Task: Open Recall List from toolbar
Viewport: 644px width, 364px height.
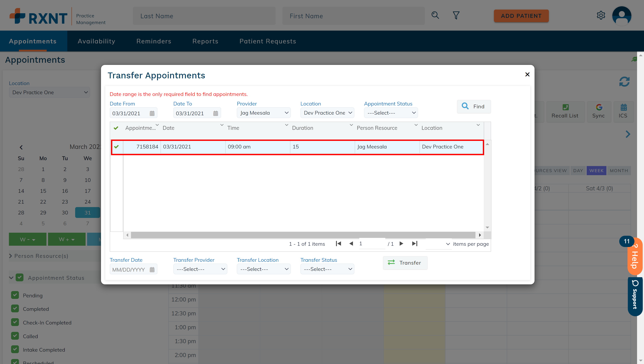Action: [565, 112]
